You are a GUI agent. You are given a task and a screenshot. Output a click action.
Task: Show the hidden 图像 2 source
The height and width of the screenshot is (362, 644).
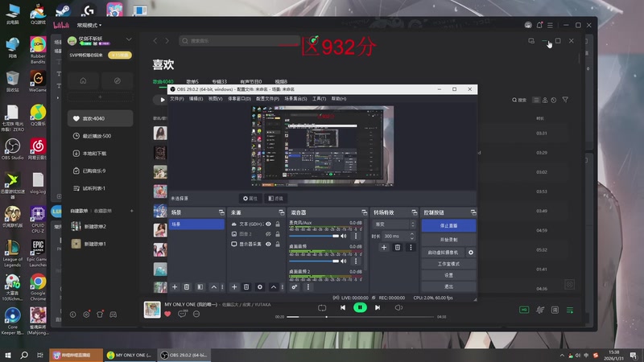click(x=268, y=234)
